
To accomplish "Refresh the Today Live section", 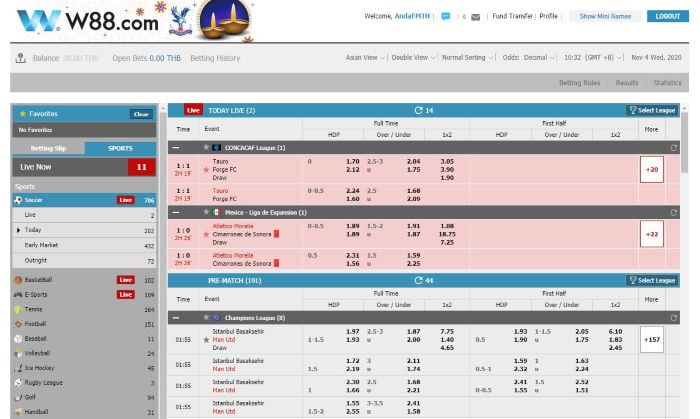I will [418, 110].
